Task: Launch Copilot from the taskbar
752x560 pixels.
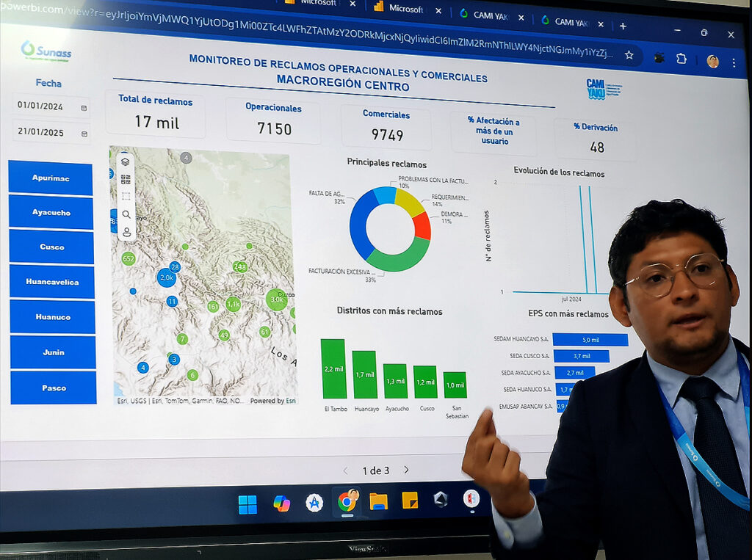Action: coord(281,503)
